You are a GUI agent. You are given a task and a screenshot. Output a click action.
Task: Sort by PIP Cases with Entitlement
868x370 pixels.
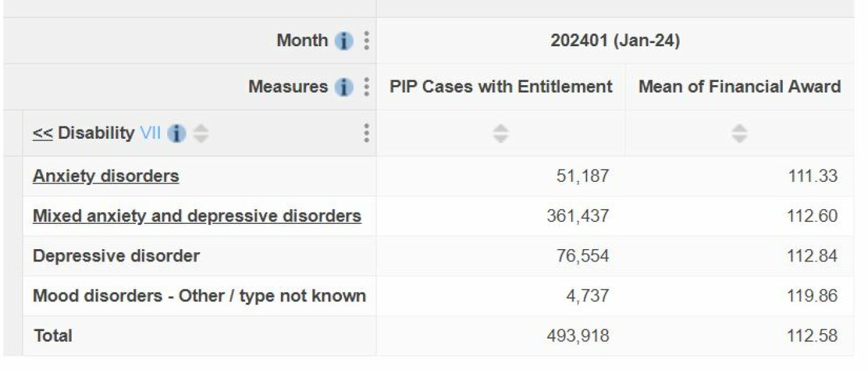[501, 133]
